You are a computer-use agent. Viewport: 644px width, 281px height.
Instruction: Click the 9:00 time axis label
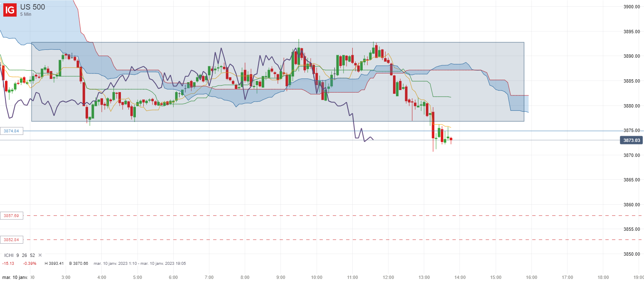click(x=281, y=277)
